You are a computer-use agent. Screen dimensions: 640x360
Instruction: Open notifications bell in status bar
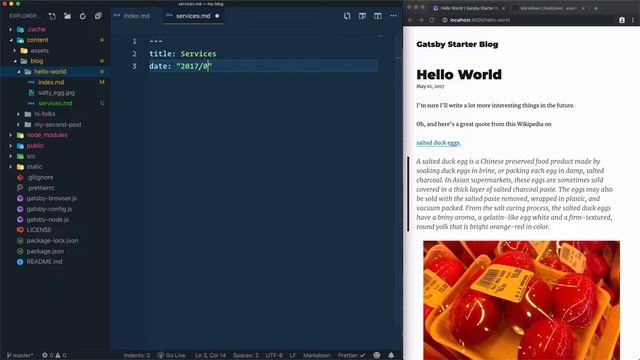point(391,356)
